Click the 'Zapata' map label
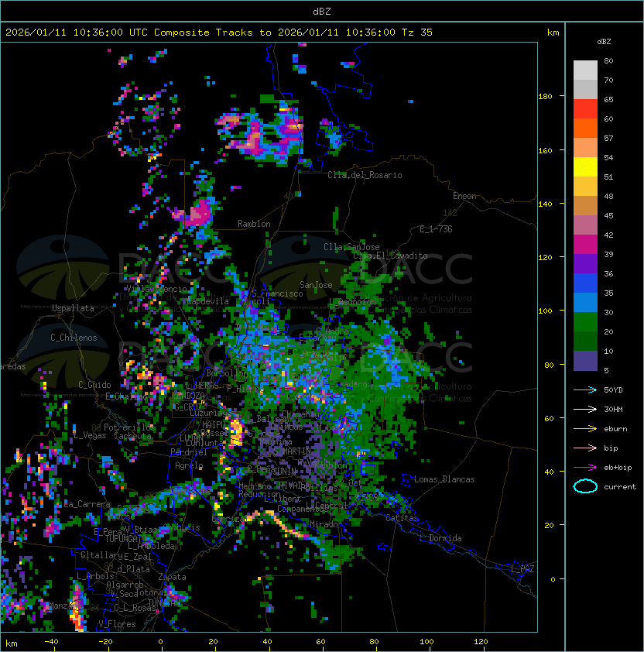This screenshot has width=644, height=652. click(172, 577)
